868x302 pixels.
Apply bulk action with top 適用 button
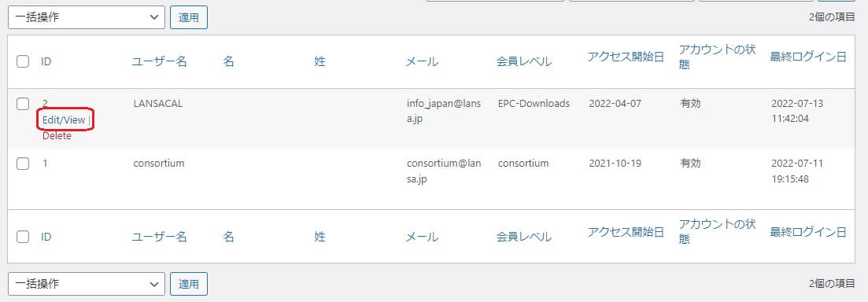[x=189, y=18]
